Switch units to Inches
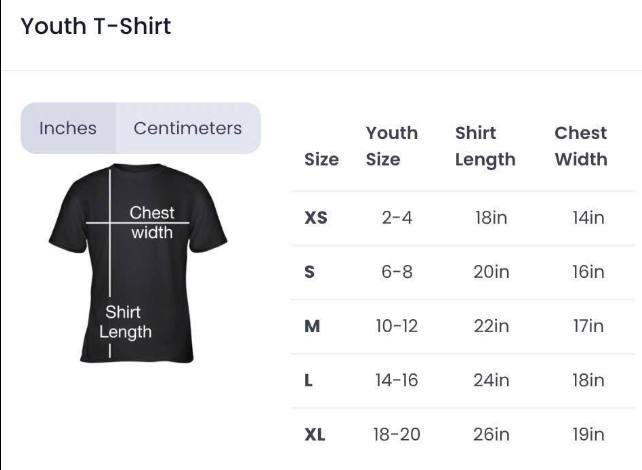This screenshot has height=470, width=642. 68,128
